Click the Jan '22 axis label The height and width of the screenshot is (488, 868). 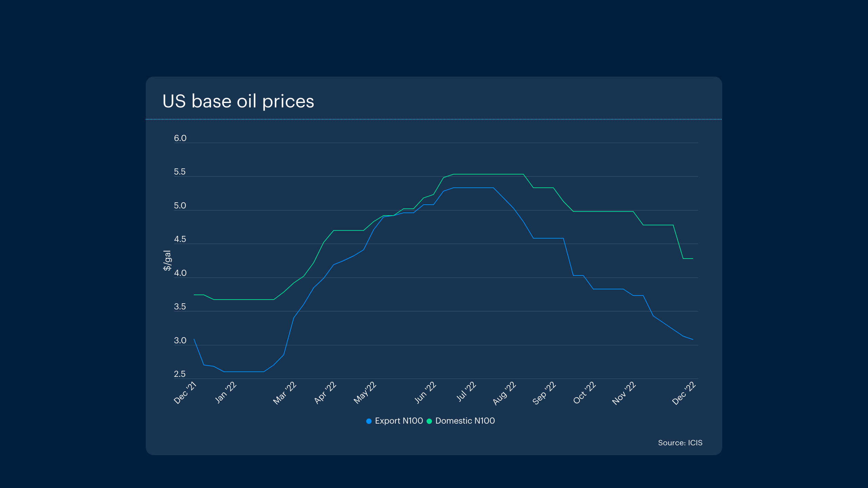[225, 392]
